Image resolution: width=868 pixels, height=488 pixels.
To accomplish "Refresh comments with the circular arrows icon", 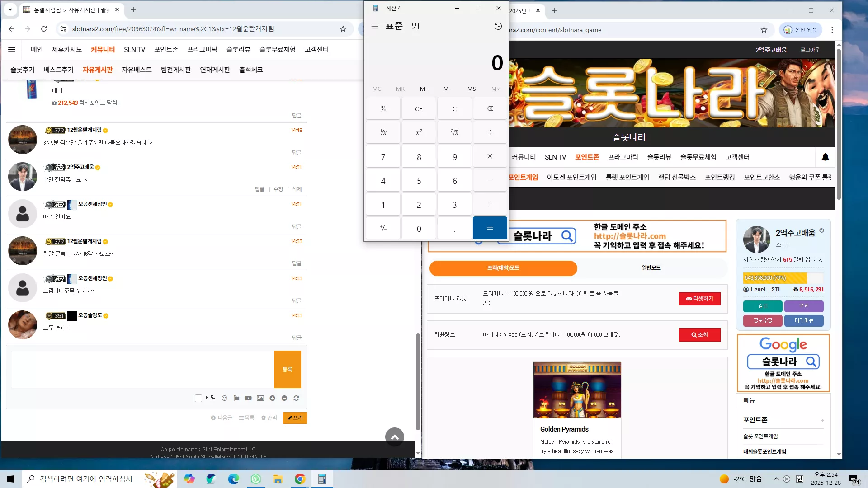I will tap(297, 398).
